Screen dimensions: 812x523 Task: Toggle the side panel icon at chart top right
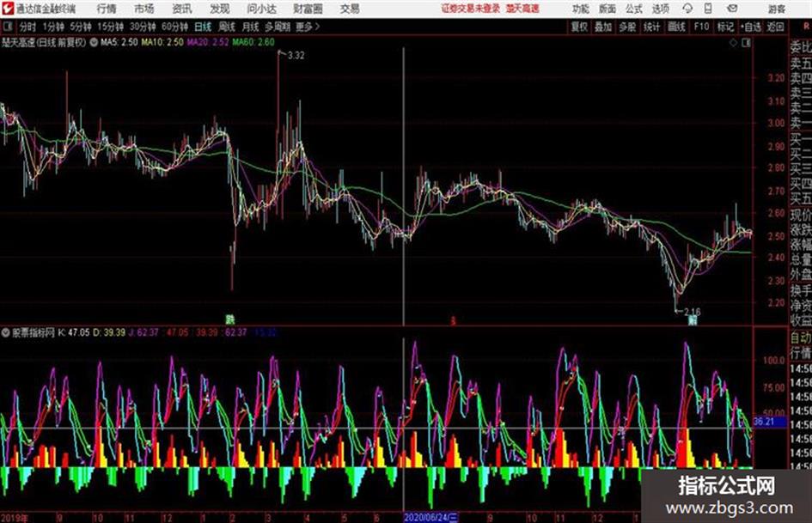(746, 43)
